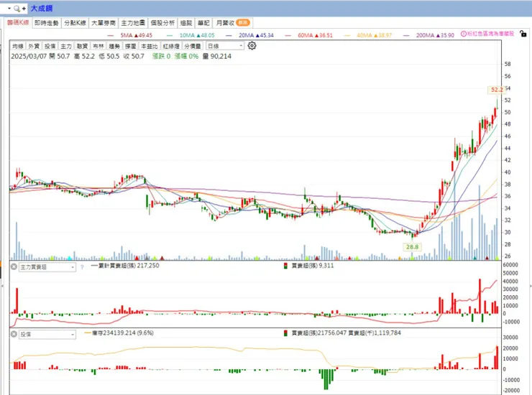Click the 分價量 toolbar button
This screenshot has height=395, width=532.
(x=193, y=46)
